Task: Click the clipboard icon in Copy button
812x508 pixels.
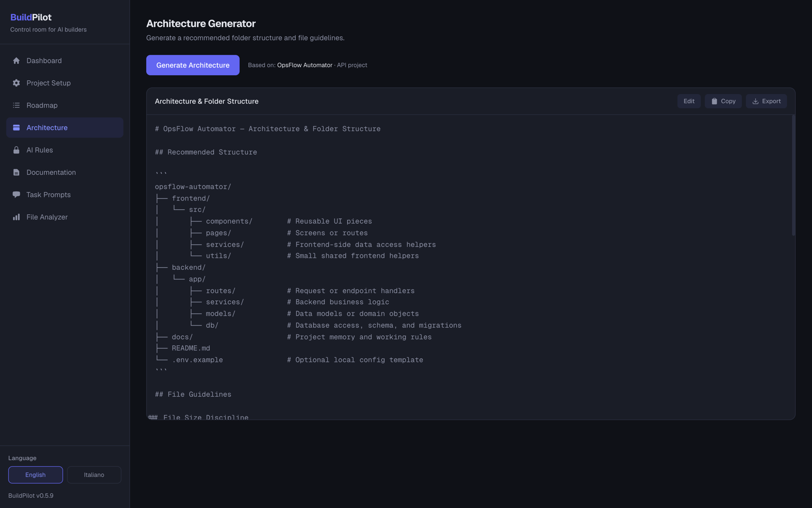Action: coord(714,101)
